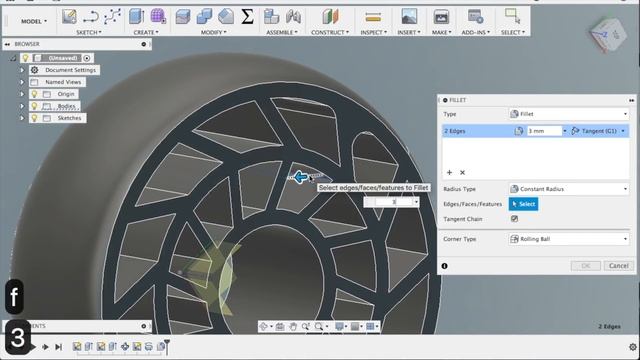Viewport: 640px width, 360px height.
Task: Select the Press Pull tool in Modify
Action: [x=183, y=17]
